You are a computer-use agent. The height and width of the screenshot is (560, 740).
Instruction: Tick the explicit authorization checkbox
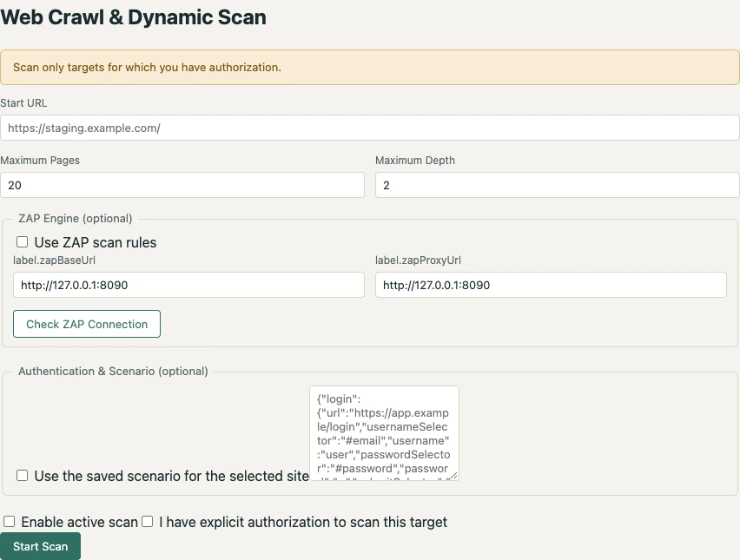148,521
